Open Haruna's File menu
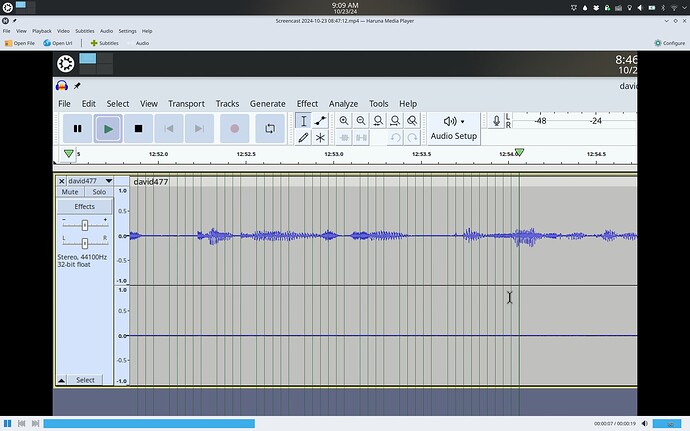This screenshot has width=690, height=431. point(7,31)
